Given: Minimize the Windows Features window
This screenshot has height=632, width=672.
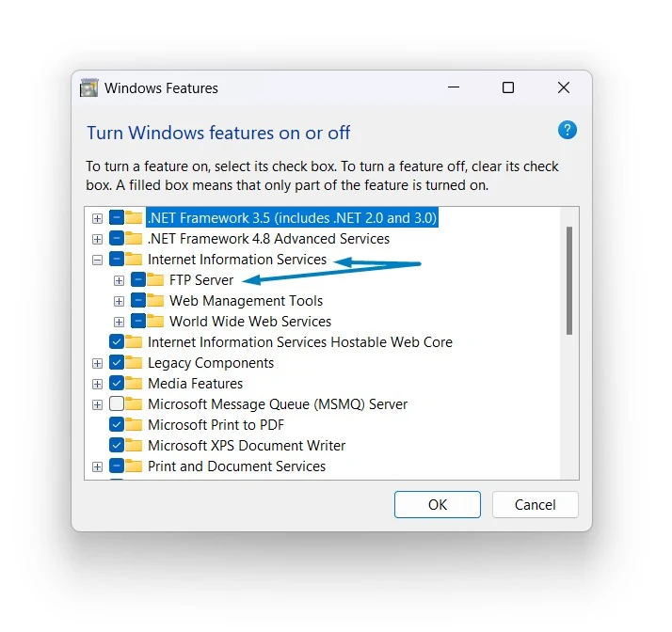Looking at the screenshot, I should [x=454, y=87].
